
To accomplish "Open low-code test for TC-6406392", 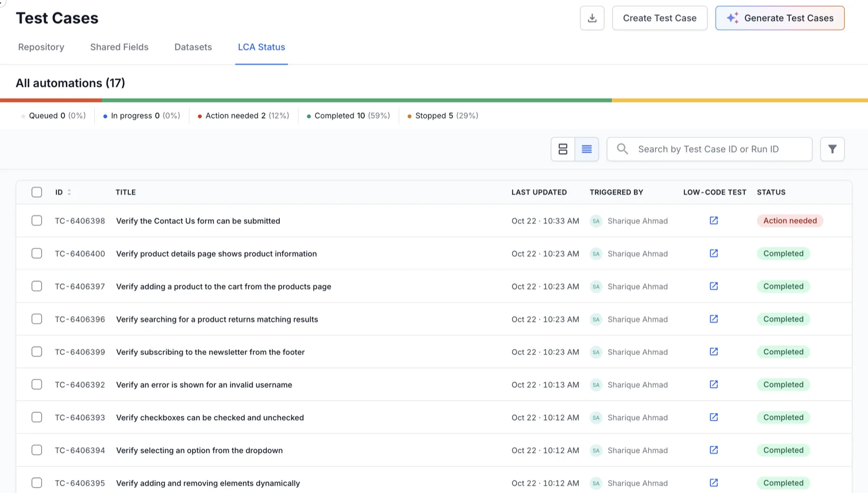I will pos(714,385).
